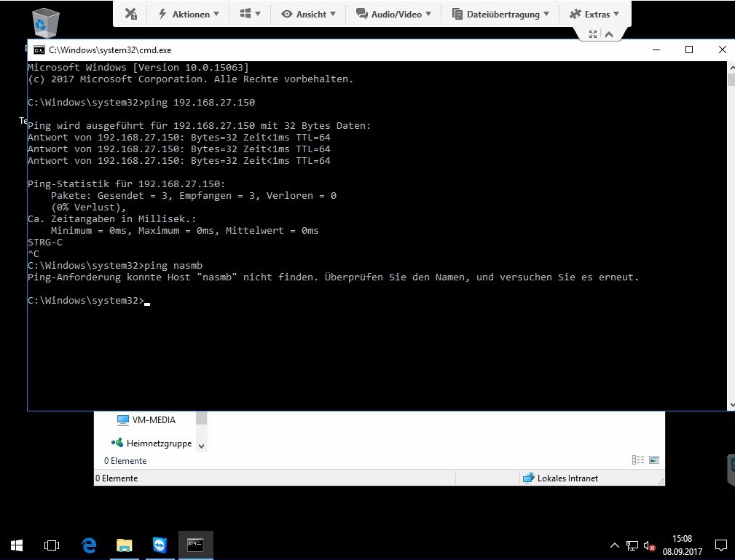
Task: Show hidden system tray icons
Action: tap(615, 545)
